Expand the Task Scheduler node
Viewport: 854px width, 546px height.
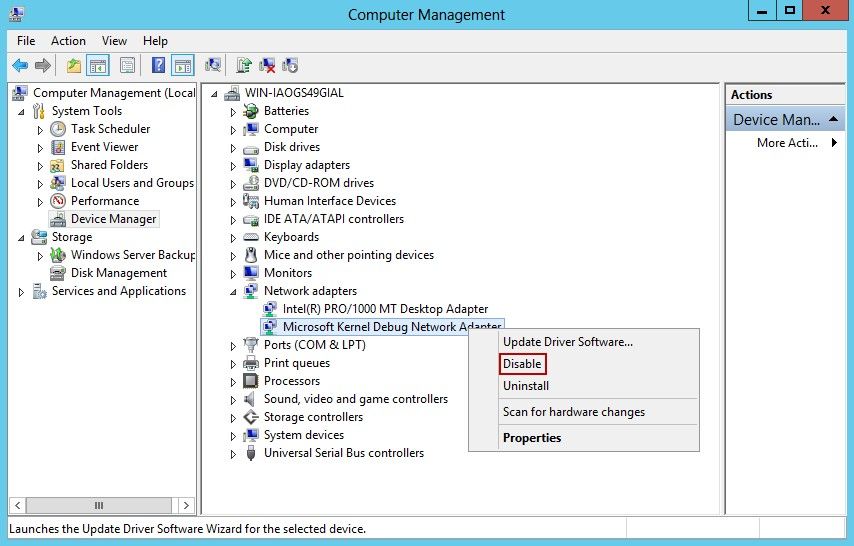[40, 129]
